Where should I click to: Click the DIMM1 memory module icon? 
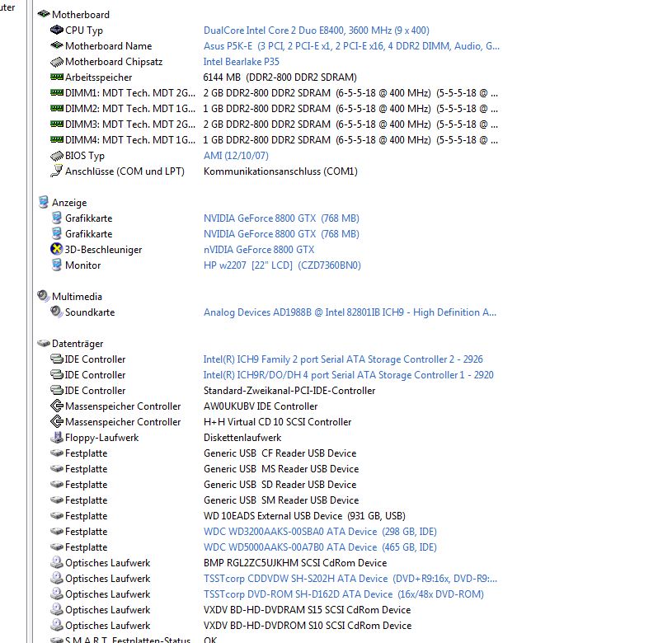click(57, 92)
